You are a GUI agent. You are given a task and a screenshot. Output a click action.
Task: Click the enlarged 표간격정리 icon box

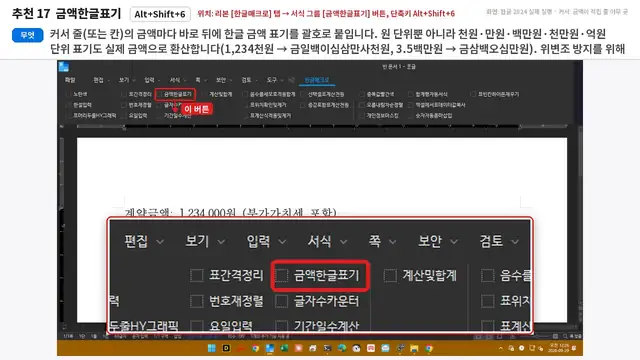point(197,276)
